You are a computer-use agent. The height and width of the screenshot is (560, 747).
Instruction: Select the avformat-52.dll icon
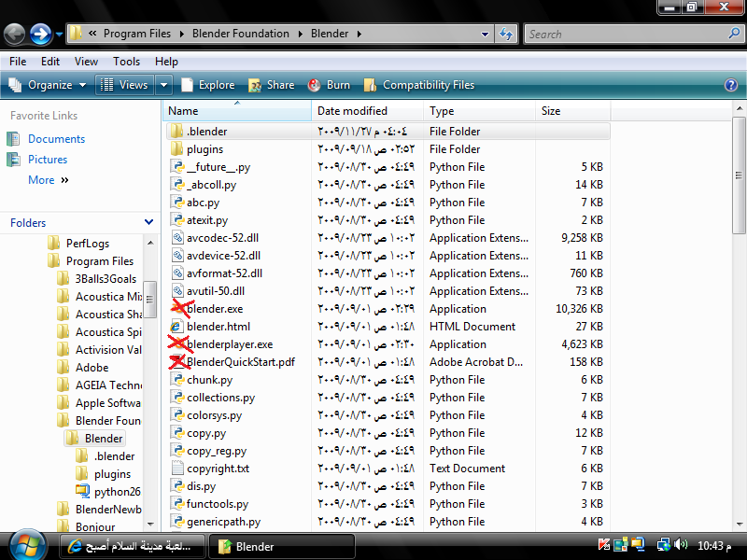tap(177, 273)
